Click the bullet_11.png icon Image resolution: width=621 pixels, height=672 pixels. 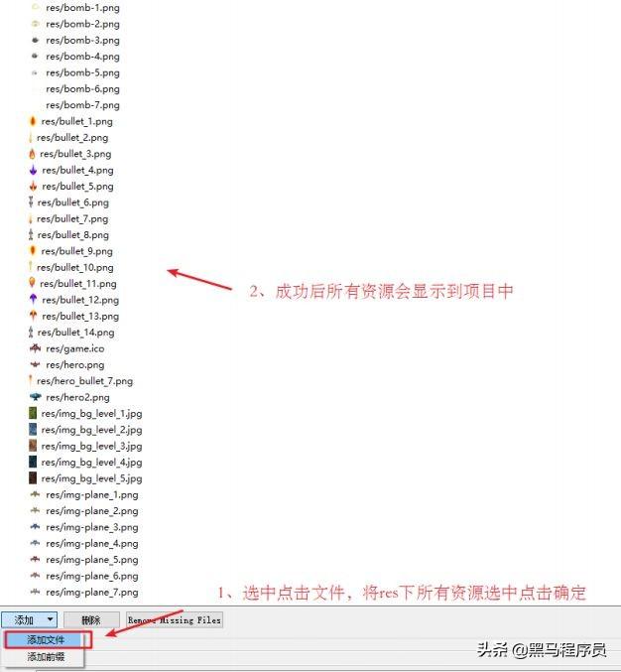pos(32,283)
